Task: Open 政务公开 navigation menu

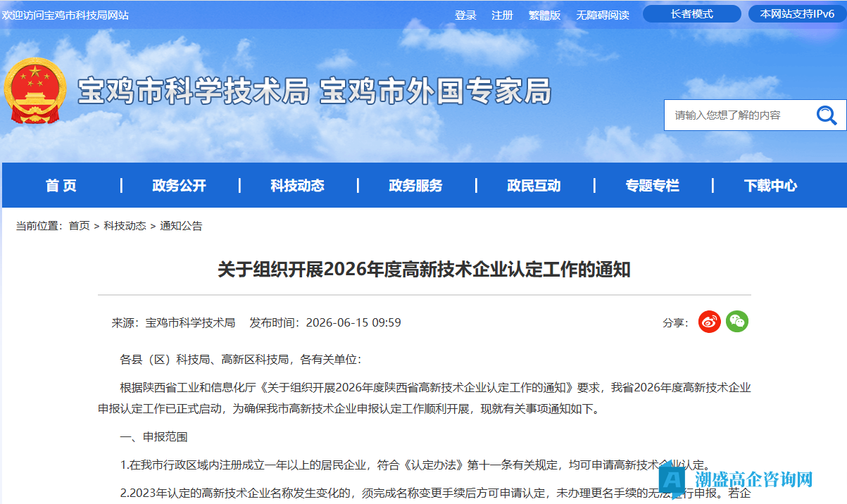Action: click(180, 186)
